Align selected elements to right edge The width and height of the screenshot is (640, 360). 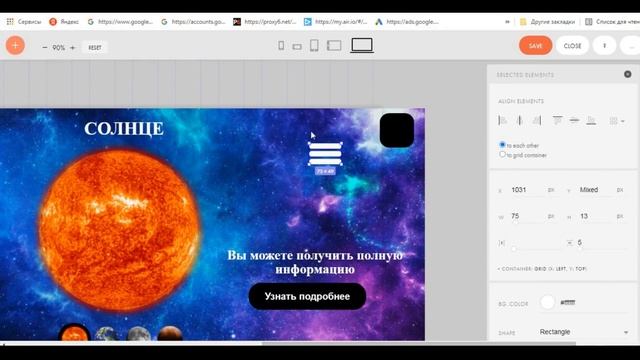click(x=537, y=120)
